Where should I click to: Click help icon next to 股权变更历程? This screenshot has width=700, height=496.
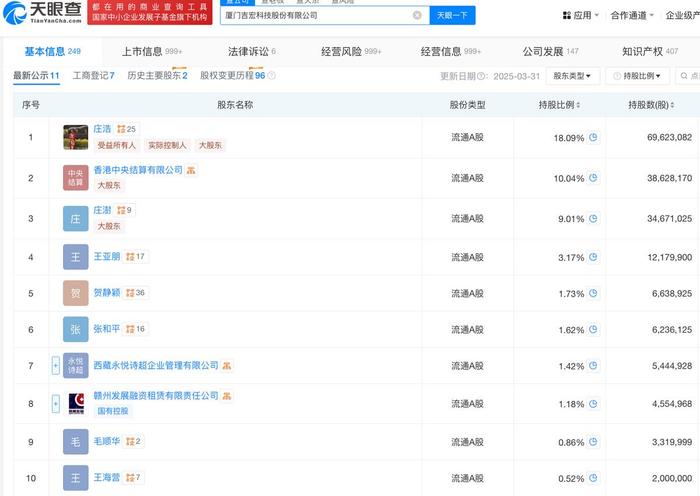[271, 75]
